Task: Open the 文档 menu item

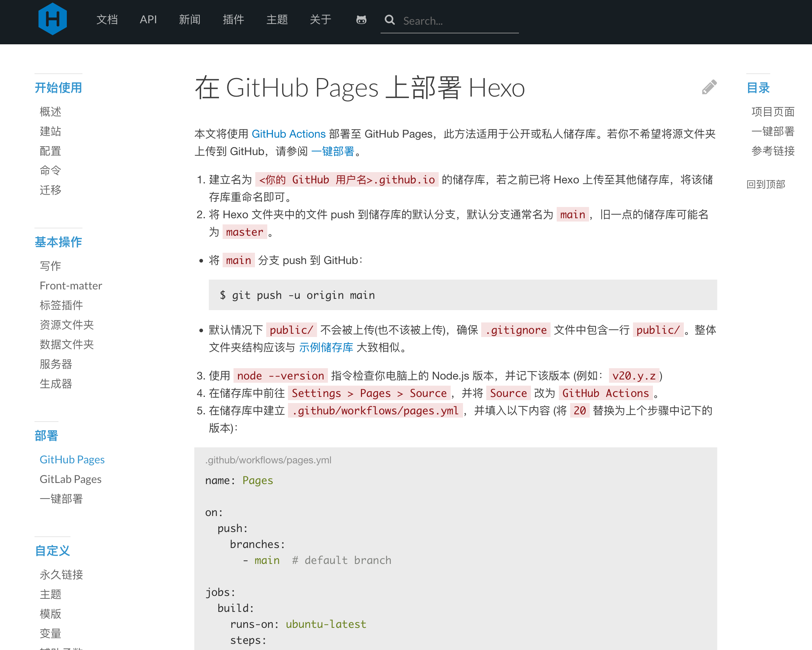Action: pos(107,20)
